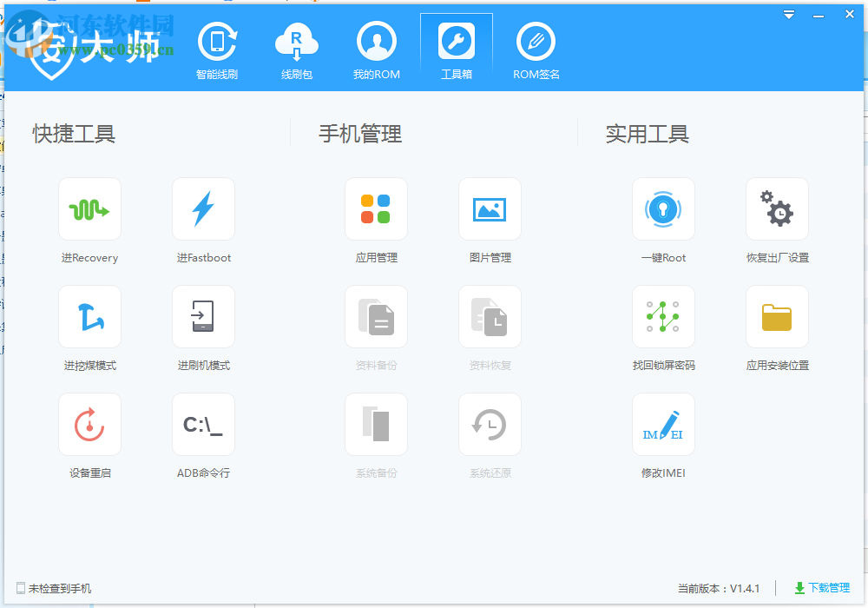The image size is (868, 608).
Task: Launch the ADB命令行 command line
Action: [203, 424]
